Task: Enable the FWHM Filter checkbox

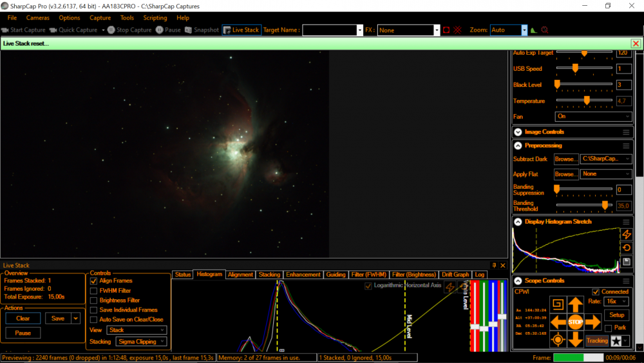Action: click(94, 291)
